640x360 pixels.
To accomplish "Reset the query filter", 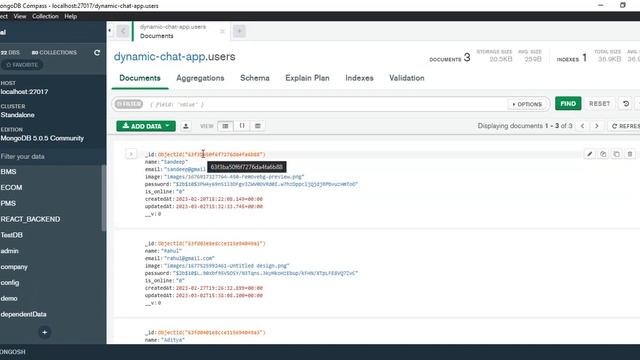I will (599, 104).
